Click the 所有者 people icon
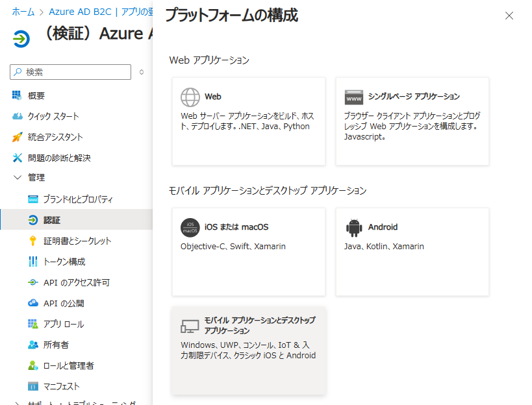This screenshot has width=532, height=405. click(33, 345)
